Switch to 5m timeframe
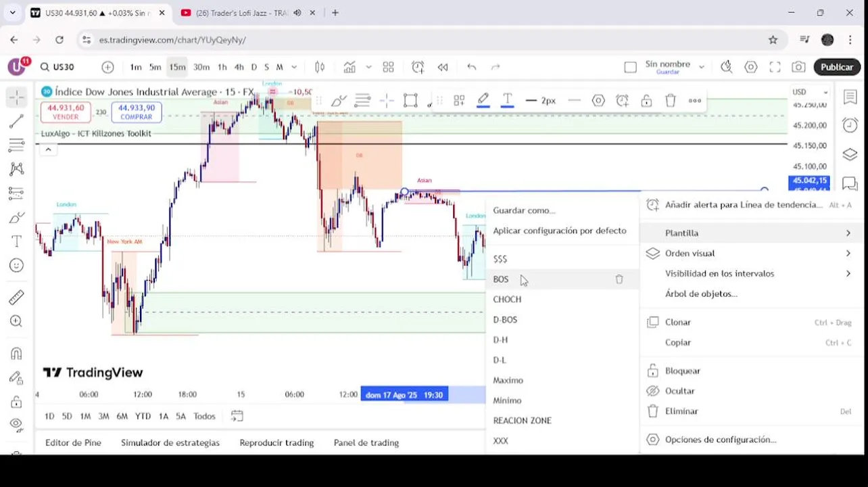The height and width of the screenshot is (487, 868). click(x=155, y=67)
